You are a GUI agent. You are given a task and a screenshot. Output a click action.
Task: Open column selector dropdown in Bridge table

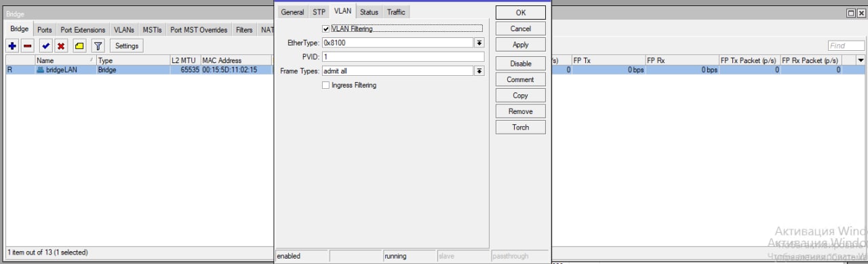[861, 60]
